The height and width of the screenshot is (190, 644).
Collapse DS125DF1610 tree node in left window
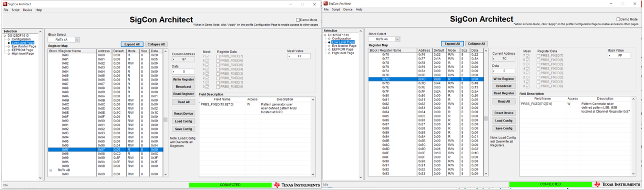click(x=5, y=35)
